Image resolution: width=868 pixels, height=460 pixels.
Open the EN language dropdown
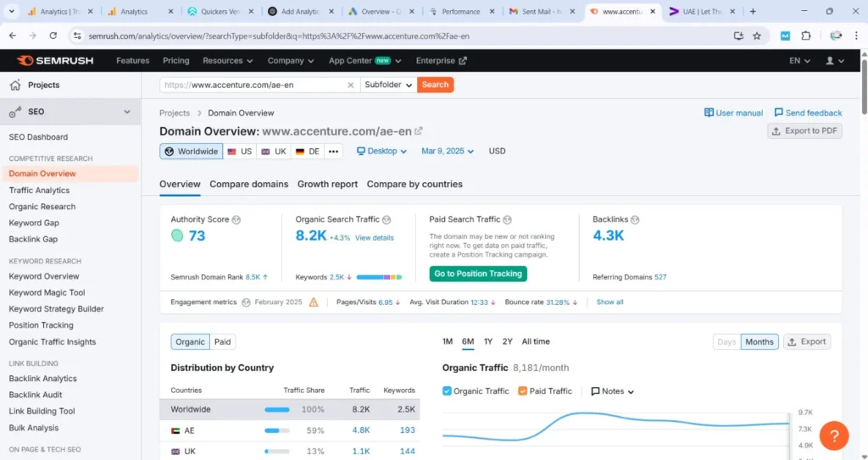(799, 60)
